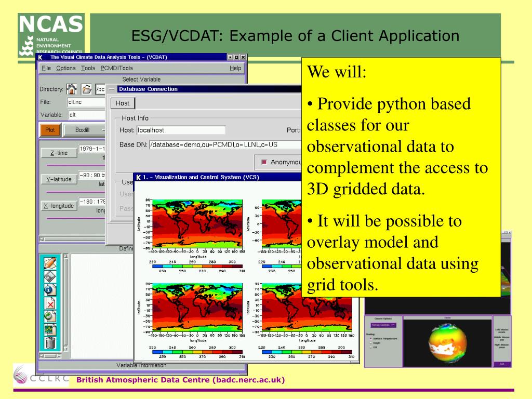Viewport: 532px width, 399px height.
Task: Click the color legend bar under the top-left map
Action: pos(197,267)
